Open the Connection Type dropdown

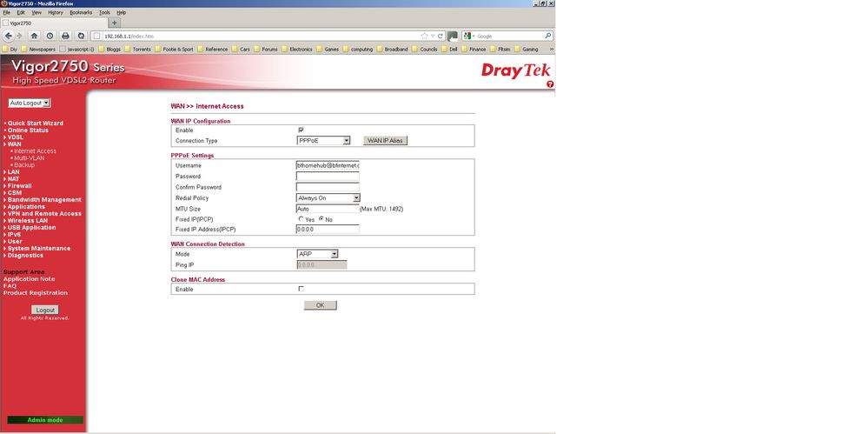(x=323, y=141)
